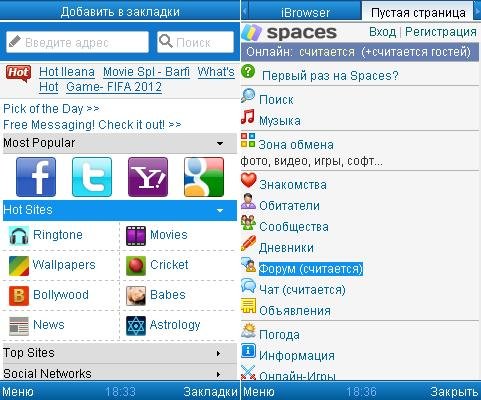The width and height of the screenshot is (481, 400).
Task: Open the left Меню softkey at 18:33
Action: 17,391
